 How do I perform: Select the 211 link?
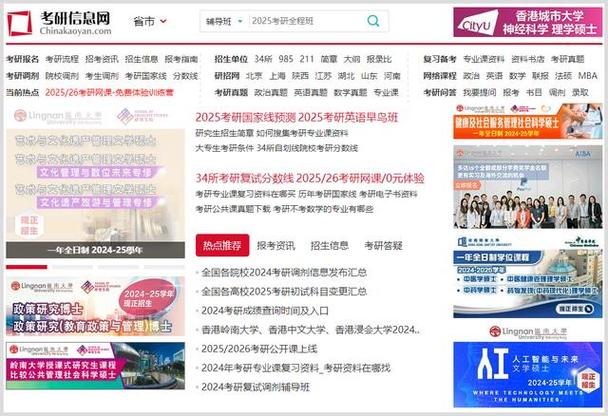(x=307, y=59)
